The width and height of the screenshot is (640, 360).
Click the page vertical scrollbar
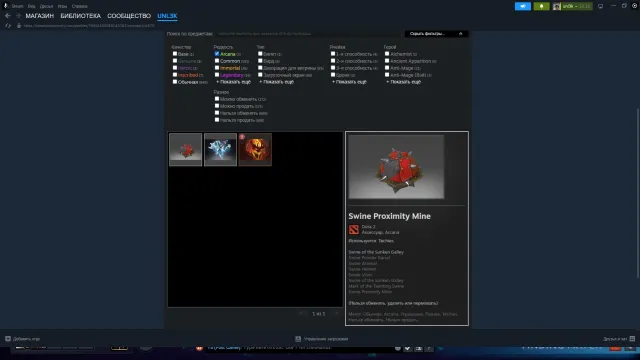tap(638, 194)
